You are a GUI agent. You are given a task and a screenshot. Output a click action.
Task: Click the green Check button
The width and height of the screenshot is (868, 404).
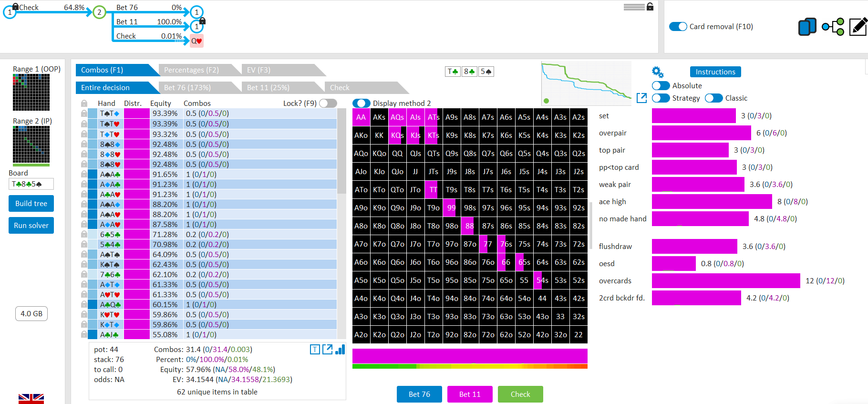click(520, 394)
